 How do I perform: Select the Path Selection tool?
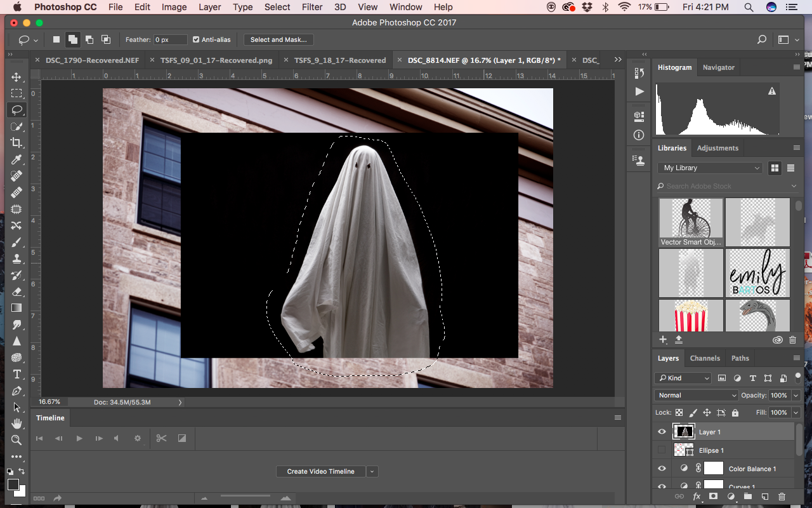pyautogui.click(x=16, y=407)
